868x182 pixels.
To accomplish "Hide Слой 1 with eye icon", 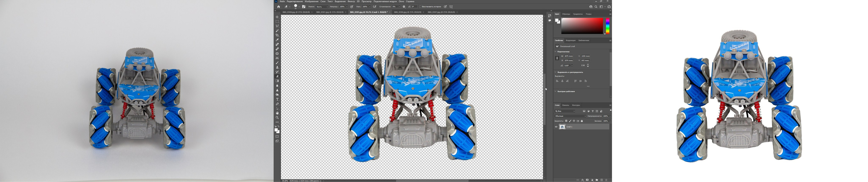I will tap(556, 127).
